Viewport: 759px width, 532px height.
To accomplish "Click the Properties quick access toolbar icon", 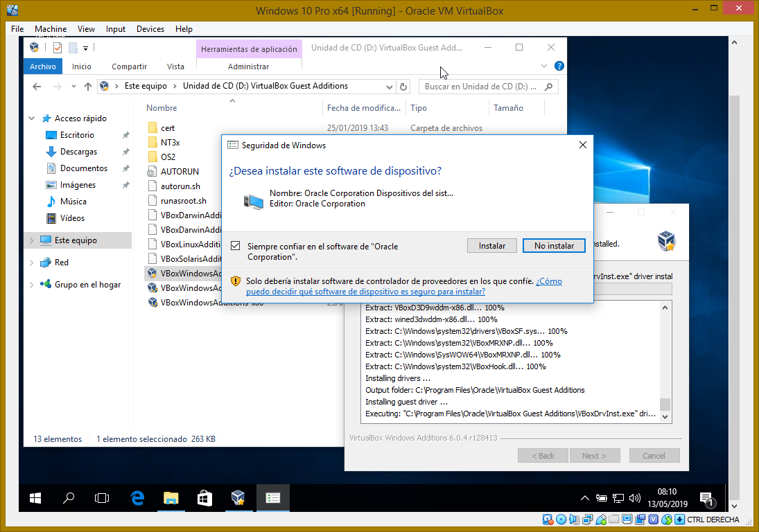I will (x=58, y=47).
